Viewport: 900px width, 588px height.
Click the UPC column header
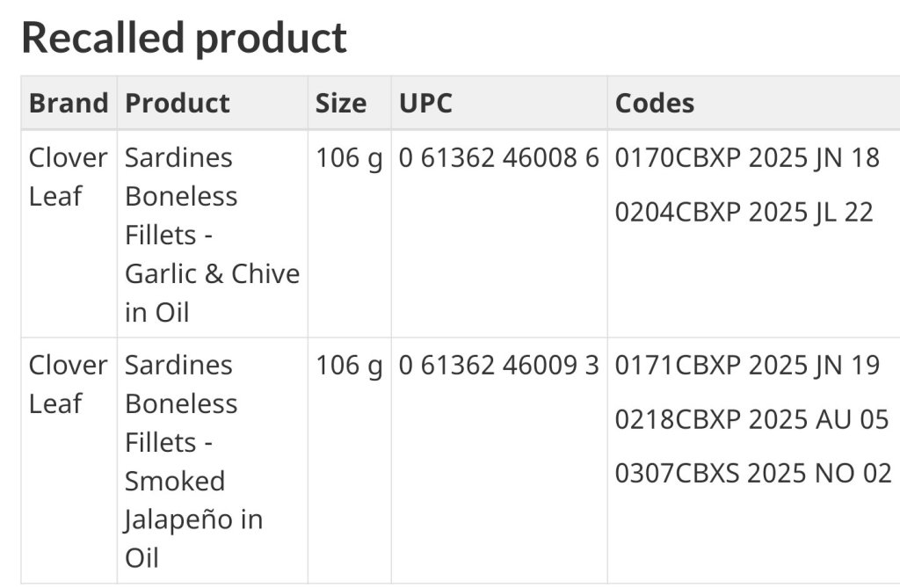click(x=425, y=103)
